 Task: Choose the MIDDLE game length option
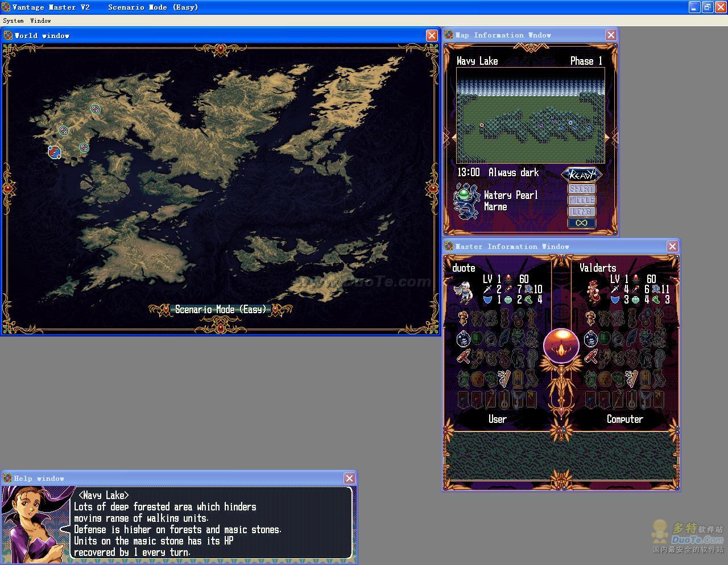(581, 201)
